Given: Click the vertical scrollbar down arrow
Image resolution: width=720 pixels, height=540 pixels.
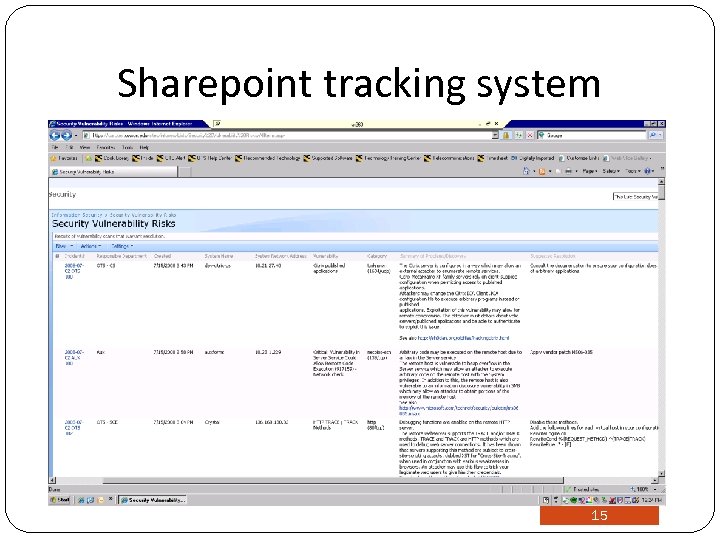Looking at the screenshot, I should pos(662,473).
